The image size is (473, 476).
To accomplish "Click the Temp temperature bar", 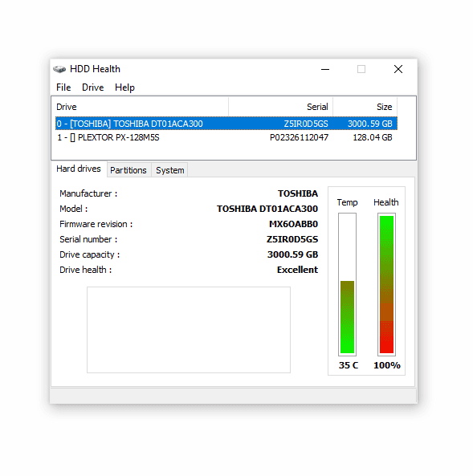I will (x=347, y=284).
